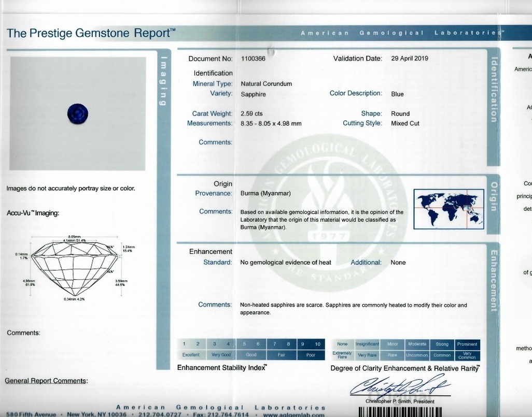The height and width of the screenshot is (417, 532).
Task: Click the Excellent stability rating cell
Action: [191, 355]
